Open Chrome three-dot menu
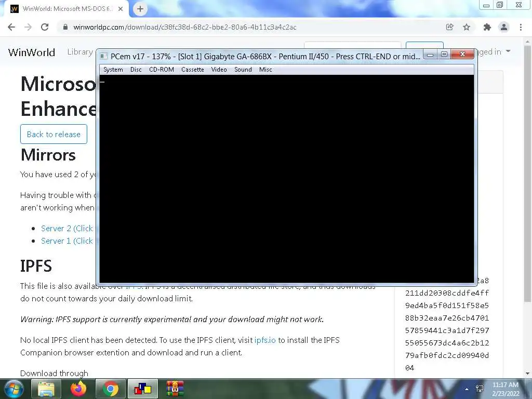 point(521,27)
